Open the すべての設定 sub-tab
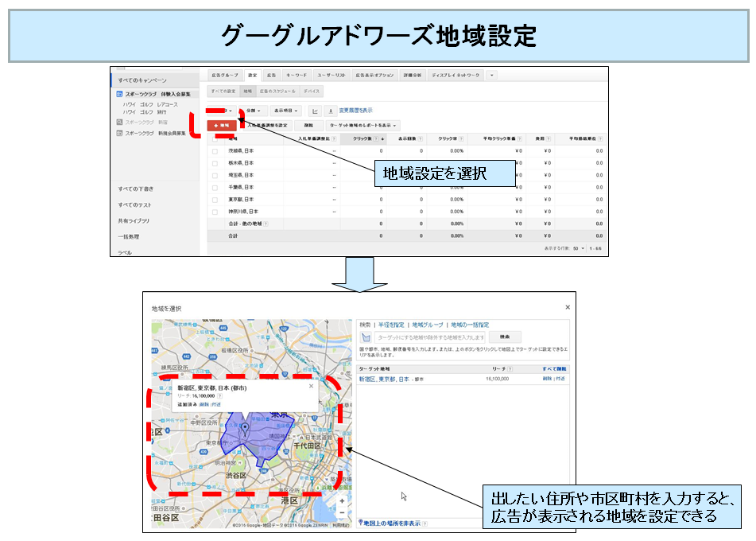The height and width of the screenshot is (541, 756). [223, 91]
